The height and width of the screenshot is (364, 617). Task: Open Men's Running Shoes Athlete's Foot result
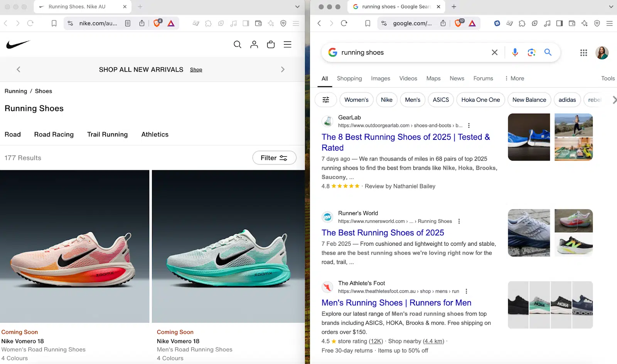click(x=396, y=303)
